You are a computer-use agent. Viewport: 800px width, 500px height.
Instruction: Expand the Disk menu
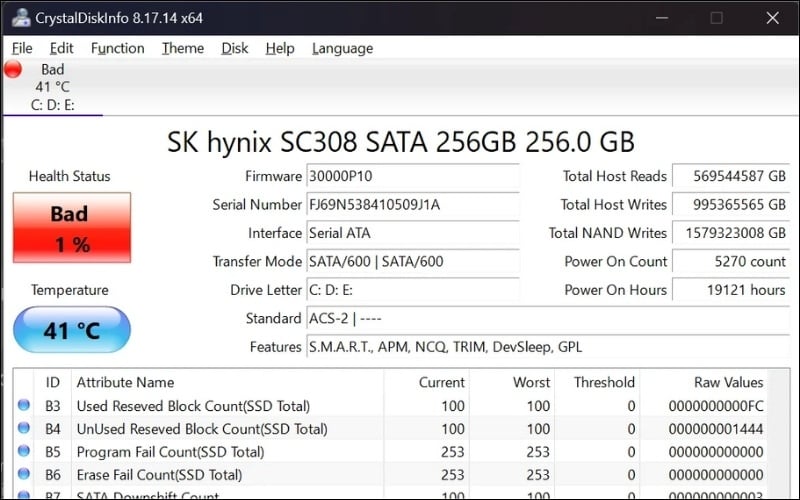pos(235,48)
